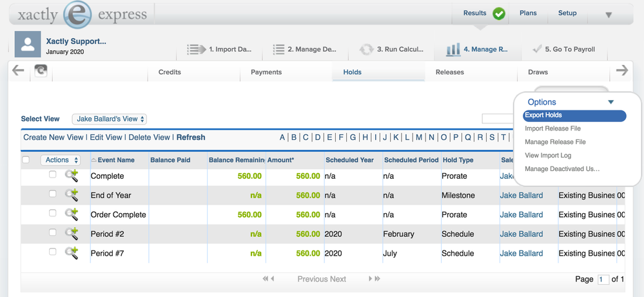Viewport: 644px width, 297px height.
Task: Click the left arrow navigation icon
Action: pyautogui.click(x=18, y=70)
